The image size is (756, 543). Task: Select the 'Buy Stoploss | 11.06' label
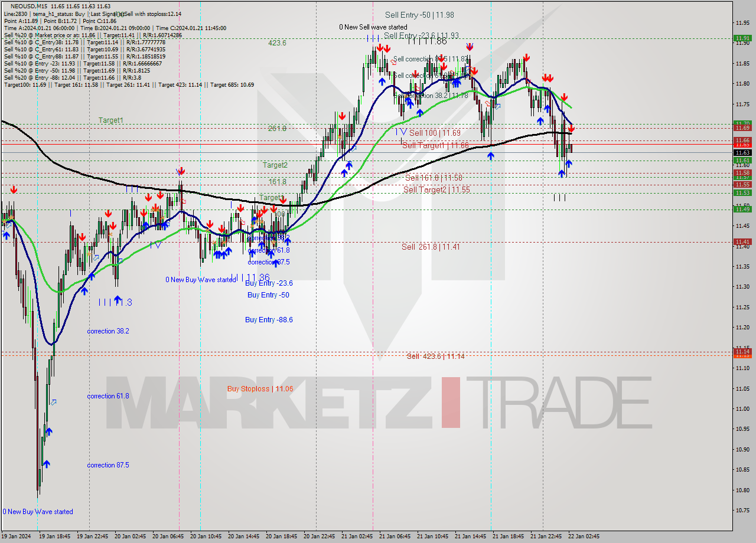pos(260,389)
